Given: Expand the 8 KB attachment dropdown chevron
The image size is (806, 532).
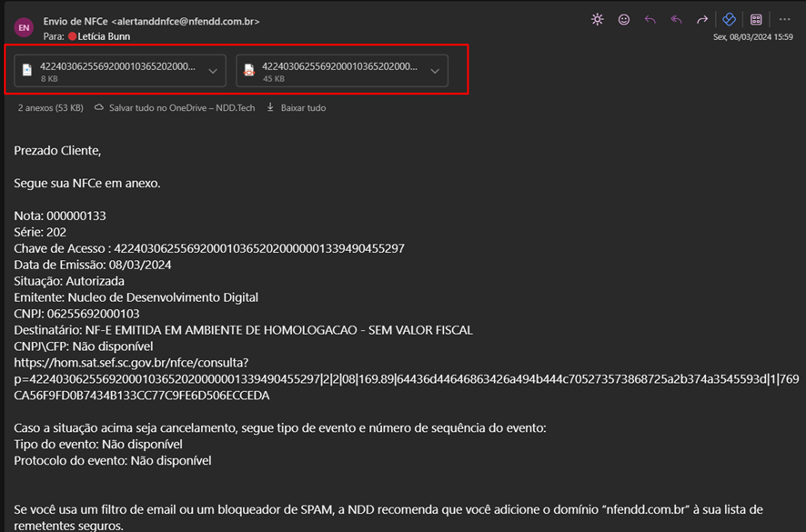Looking at the screenshot, I should click(x=213, y=71).
